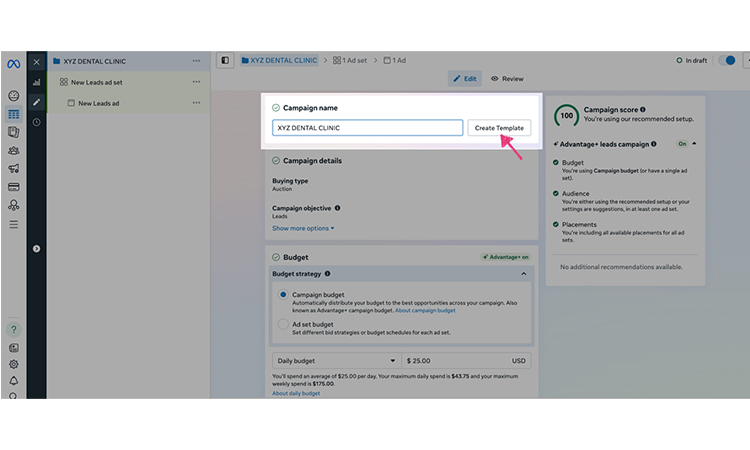Viewport: 750px width, 450px height.
Task: Collapse Advantage+ leads campaign panel chevron
Action: (694, 143)
